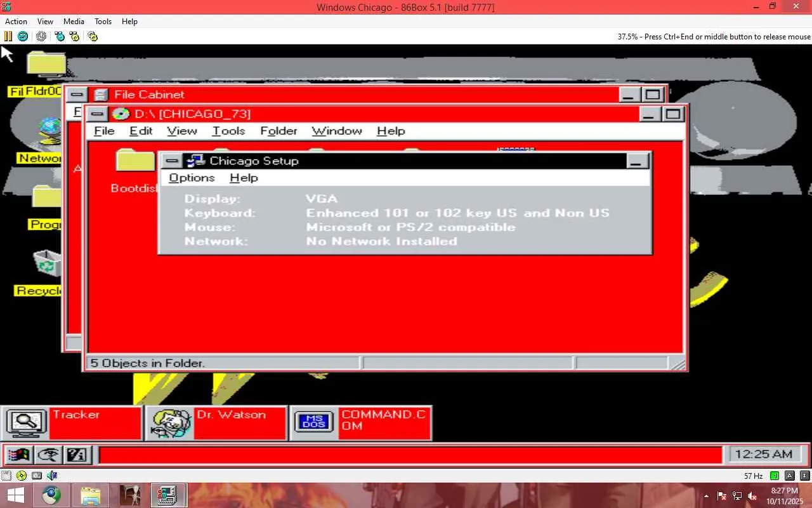This screenshot has height=508, width=812.
Task: Click the CD-ROM disc icon in 86Box status bar
Action: tap(22, 475)
